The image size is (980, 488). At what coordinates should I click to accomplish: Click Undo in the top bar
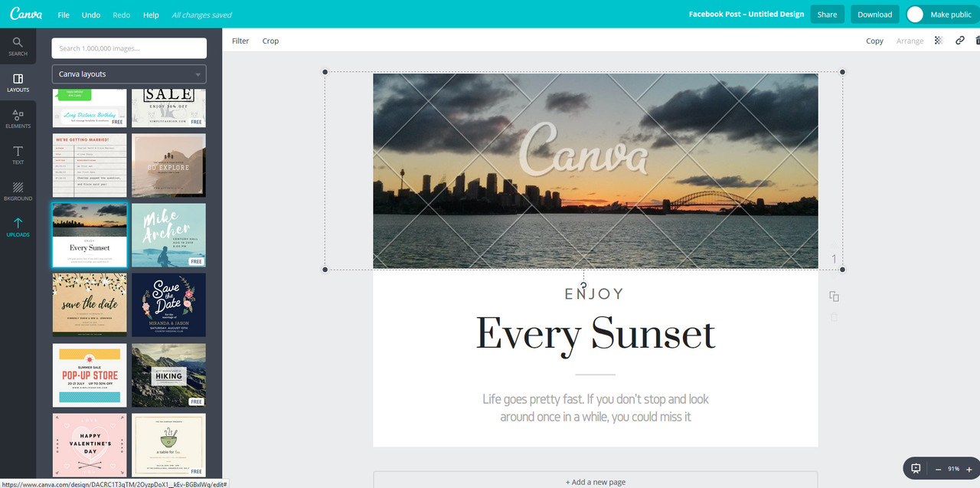tap(91, 15)
